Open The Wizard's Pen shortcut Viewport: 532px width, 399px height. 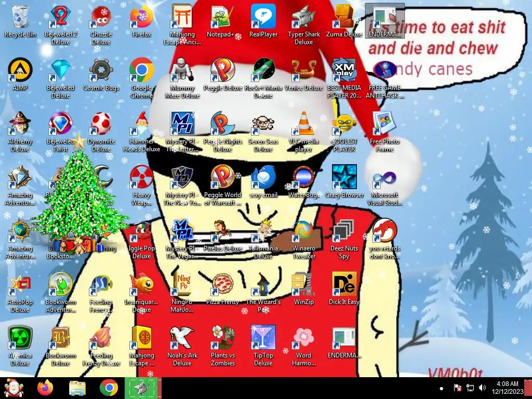263,292
